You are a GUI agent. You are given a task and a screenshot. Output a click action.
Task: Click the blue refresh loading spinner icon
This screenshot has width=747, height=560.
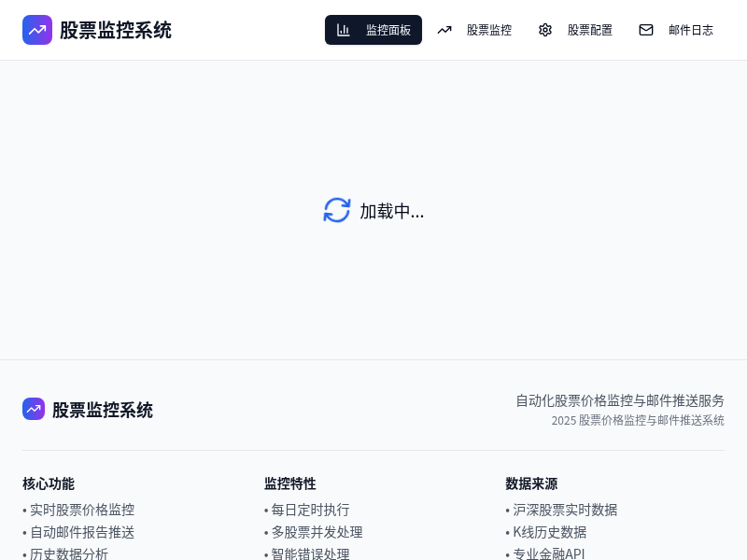337,210
